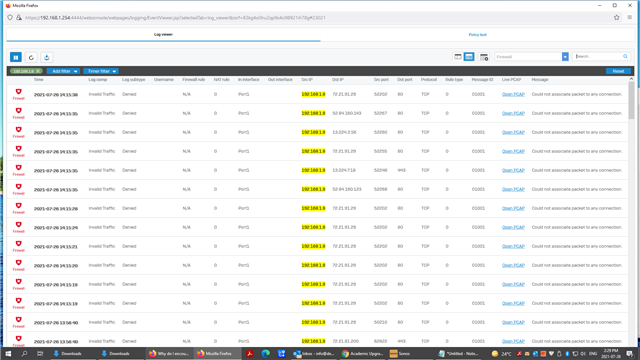Open PCAP for source port 50213 row

(513, 322)
